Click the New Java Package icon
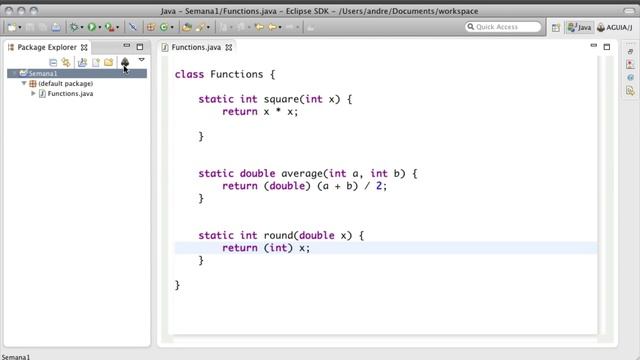This screenshot has width=640, height=360. click(151, 27)
